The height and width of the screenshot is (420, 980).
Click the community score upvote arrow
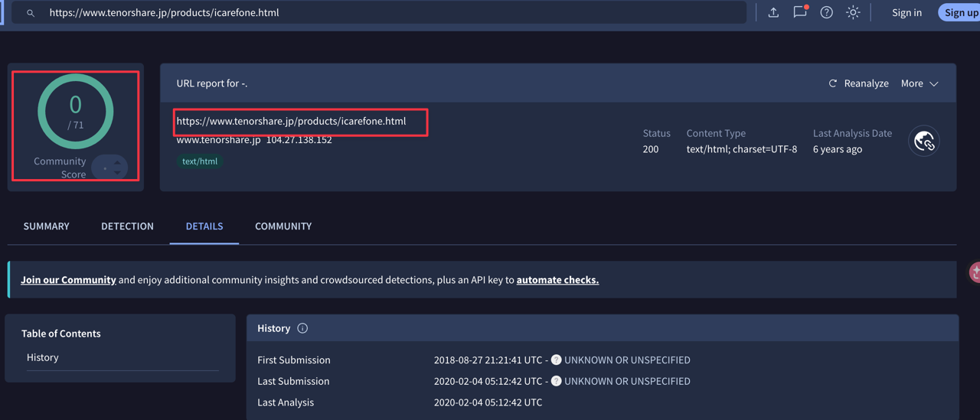click(117, 162)
